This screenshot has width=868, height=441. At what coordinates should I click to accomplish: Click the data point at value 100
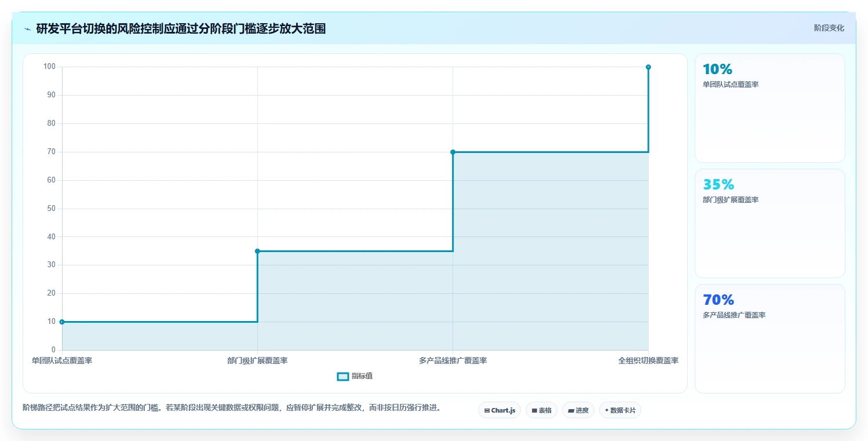point(648,67)
